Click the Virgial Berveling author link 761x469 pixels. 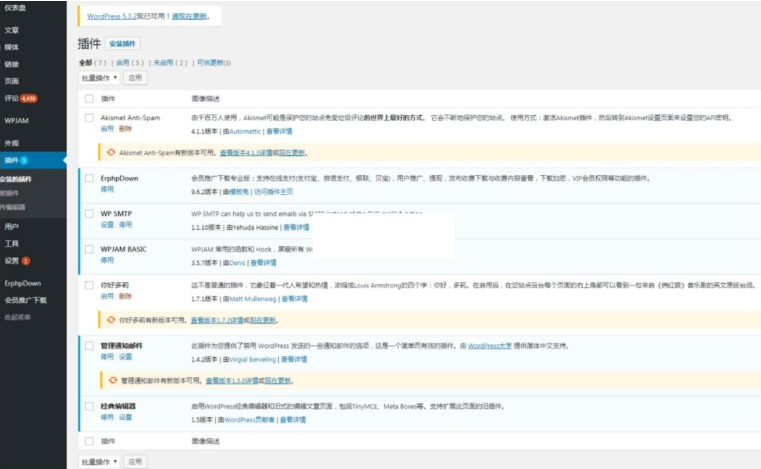pos(252,360)
